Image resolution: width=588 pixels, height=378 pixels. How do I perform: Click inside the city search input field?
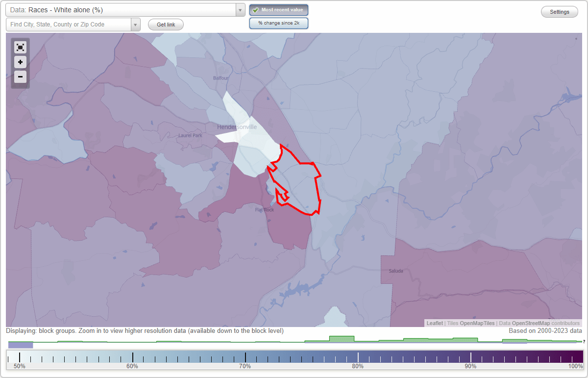coord(69,24)
